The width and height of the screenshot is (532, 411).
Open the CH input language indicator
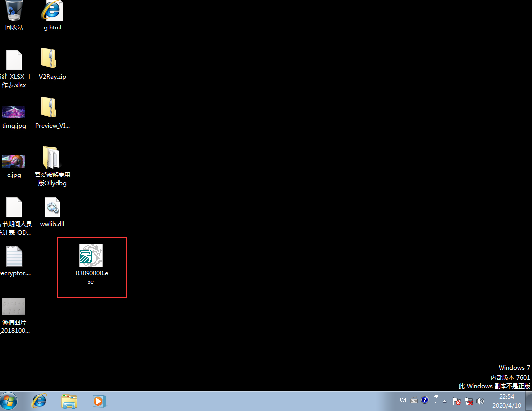click(x=403, y=400)
